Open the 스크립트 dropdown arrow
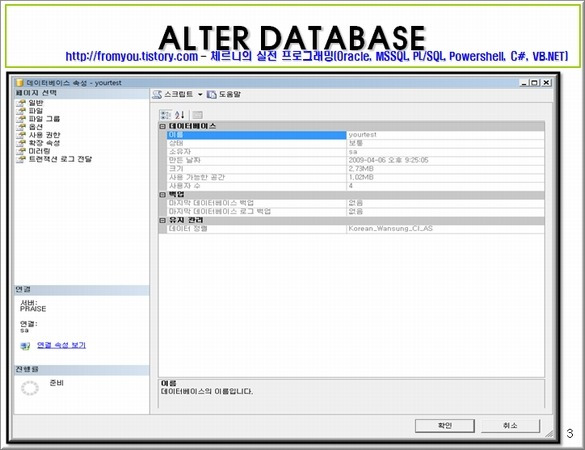Screen dimensions: 585x450 point(200,94)
